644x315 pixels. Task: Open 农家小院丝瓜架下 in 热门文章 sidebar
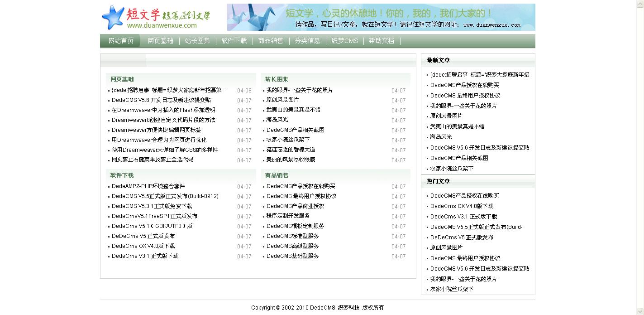[452, 289]
